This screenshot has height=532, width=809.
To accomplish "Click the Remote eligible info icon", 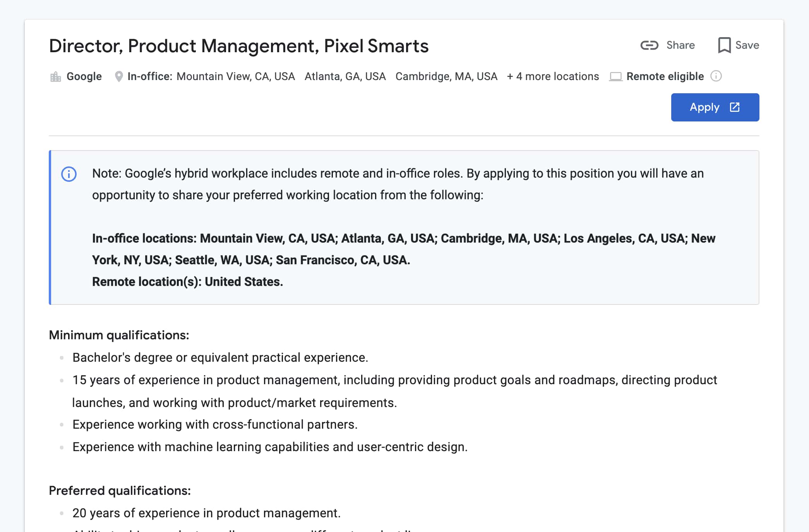I will click(716, 76).
